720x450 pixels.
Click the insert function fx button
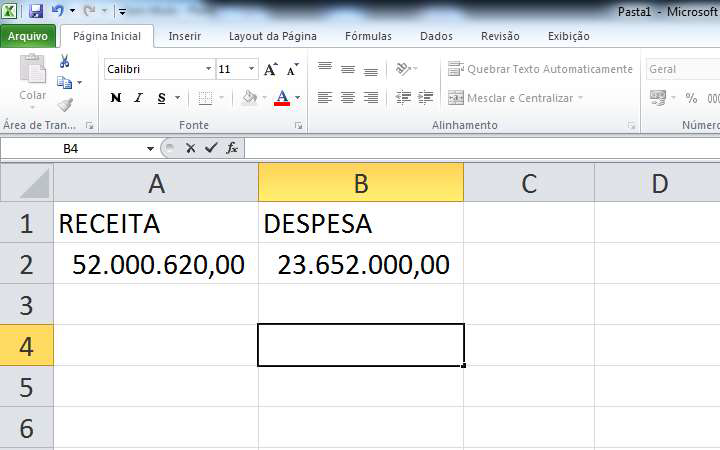pyautogui.click(x=232, y=148)
